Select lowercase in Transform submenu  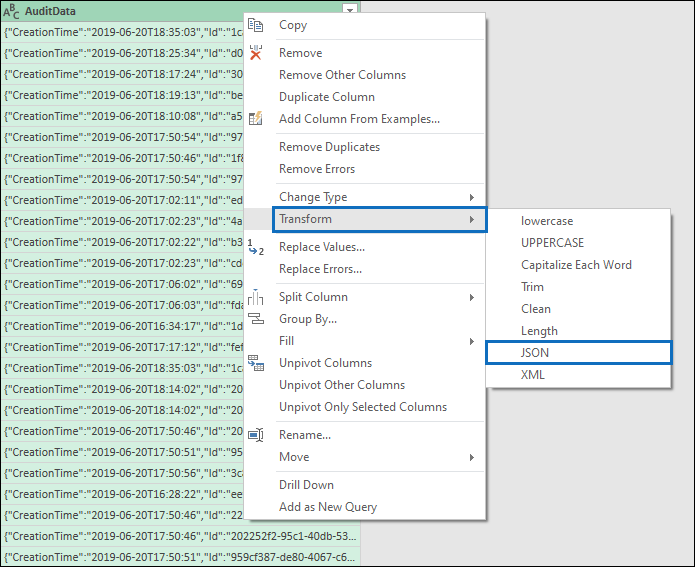[x=578, y=221]
